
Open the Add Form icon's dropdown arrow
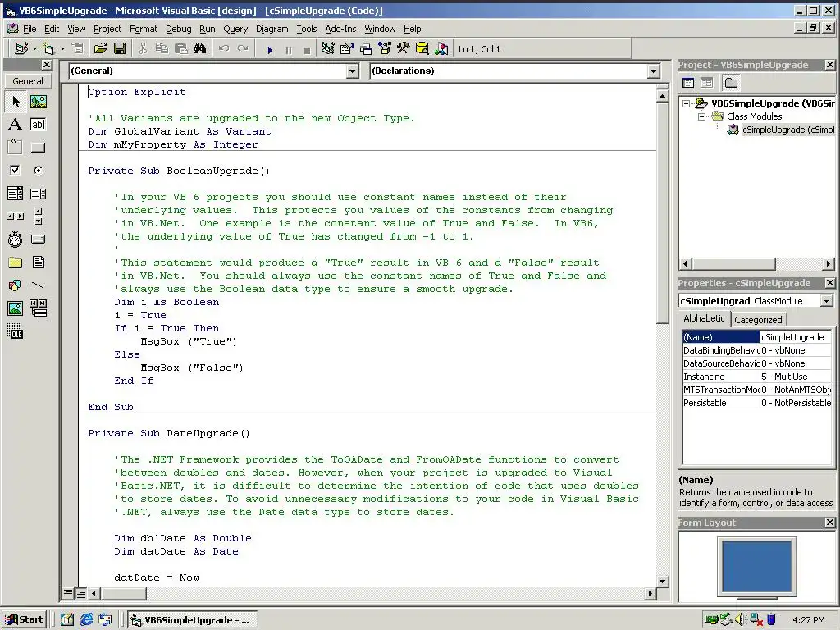pyautogui.click(x=62, y=48)
